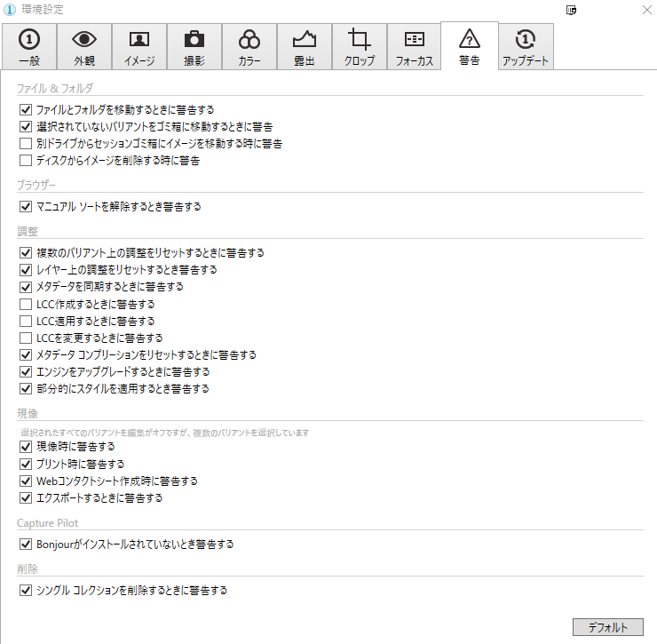This screenshot has height=644, width=657.
Task: Check the LCCを変更するときに警告する box
Action: tap(25, 338)
